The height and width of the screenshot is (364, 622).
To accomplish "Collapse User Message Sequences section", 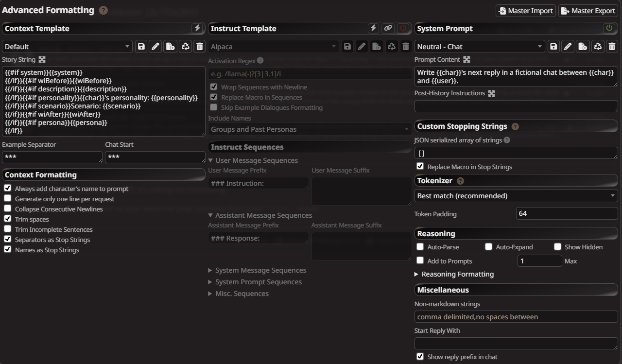I will click(x=253, y=160).
